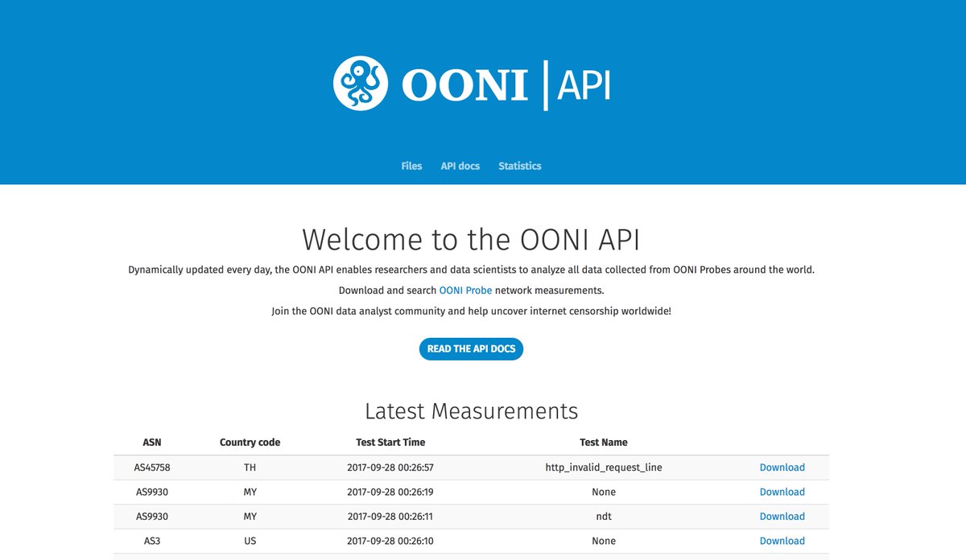
Task: Download the http_invalid_request_line measurement
Action: [782, 467]
